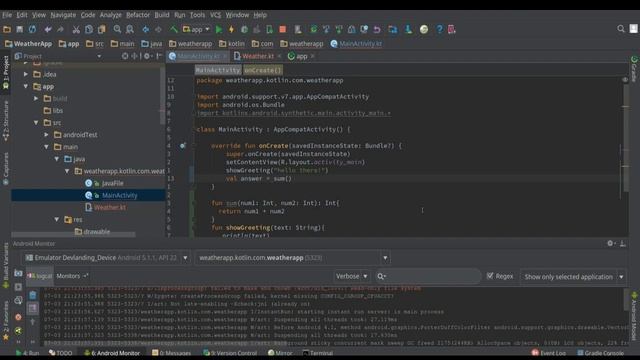This screenshot has width=640, height=360.
Task: Collapse the res folder in tree
Action: click(x=57, y=220)
